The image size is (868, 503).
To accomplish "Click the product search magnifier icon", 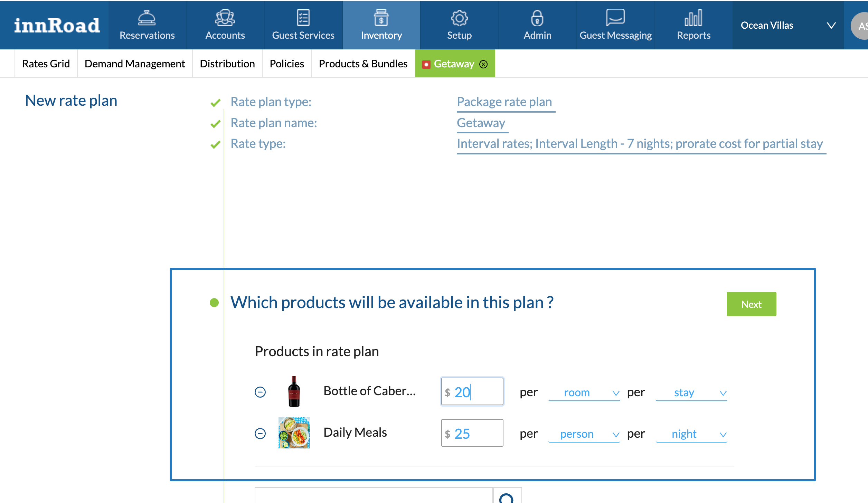I will coord(507,497).
